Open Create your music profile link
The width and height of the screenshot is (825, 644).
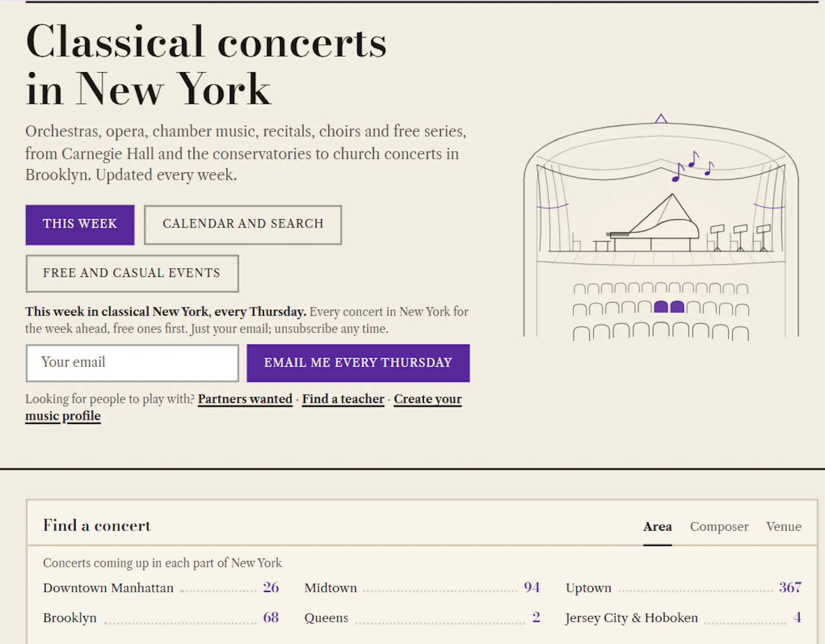point(428,399)
